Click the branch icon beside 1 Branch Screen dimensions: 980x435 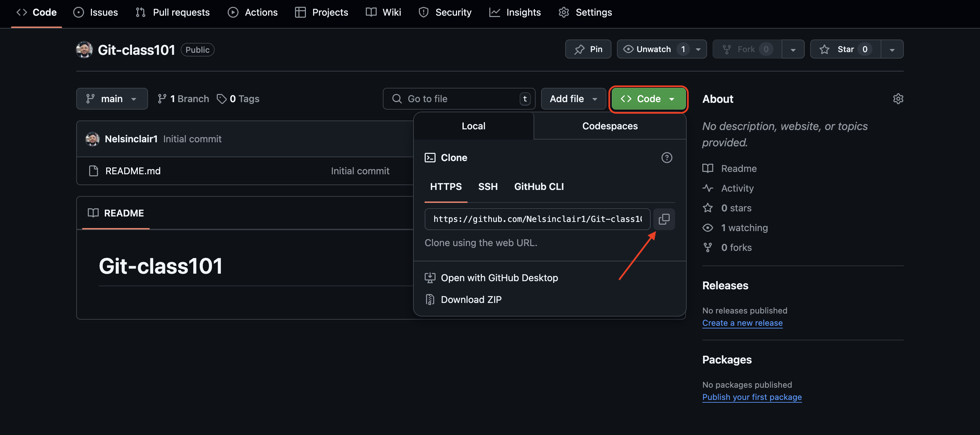[162, 99]
